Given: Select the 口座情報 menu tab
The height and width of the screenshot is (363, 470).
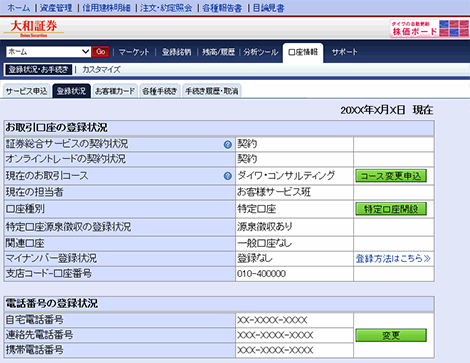Looking at the screenshot, I should [303, 52].
